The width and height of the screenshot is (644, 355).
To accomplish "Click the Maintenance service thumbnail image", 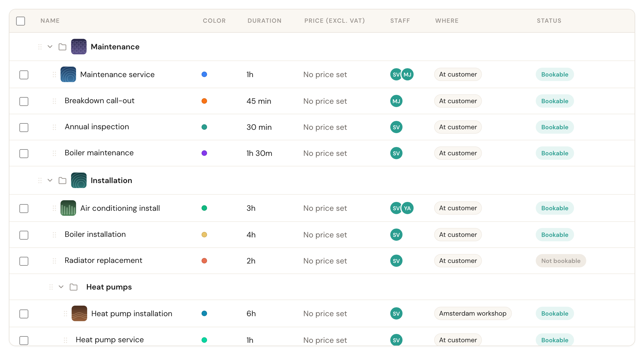I will click(x=68, y=74).
